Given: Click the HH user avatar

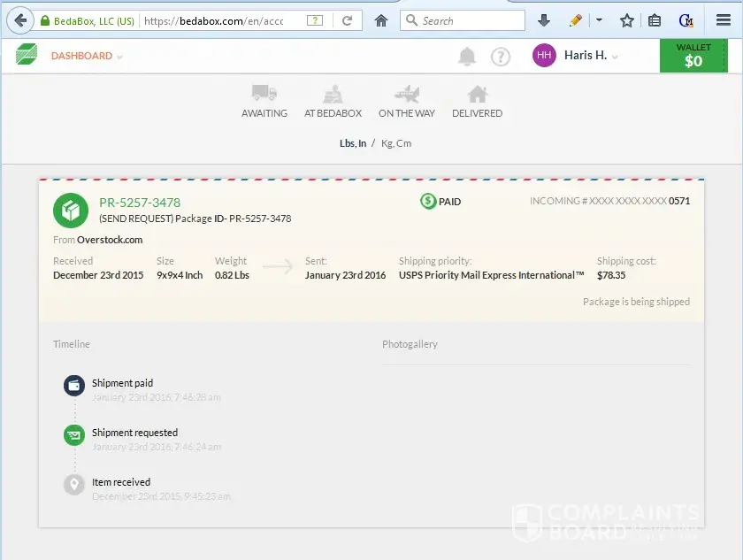Looking at the screenshot, I should [544, 56].
